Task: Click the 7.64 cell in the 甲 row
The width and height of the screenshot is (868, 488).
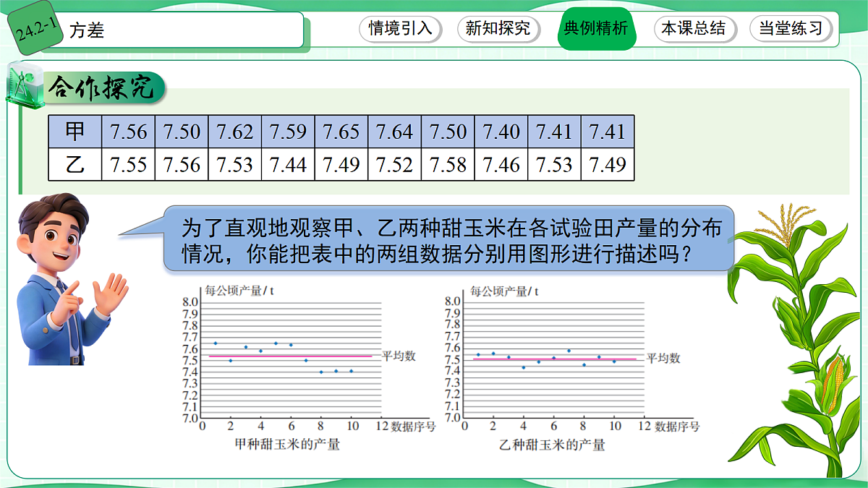Action: coord(395,132)
